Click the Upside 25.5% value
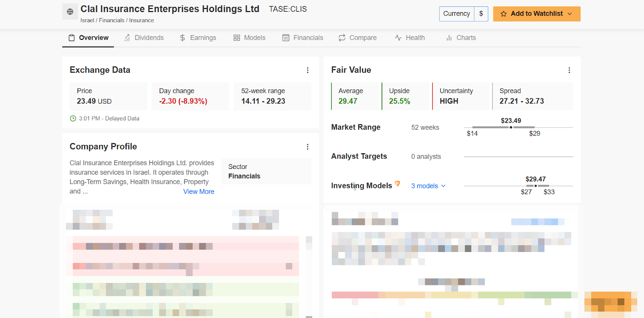644x318 pixels. 399,101
